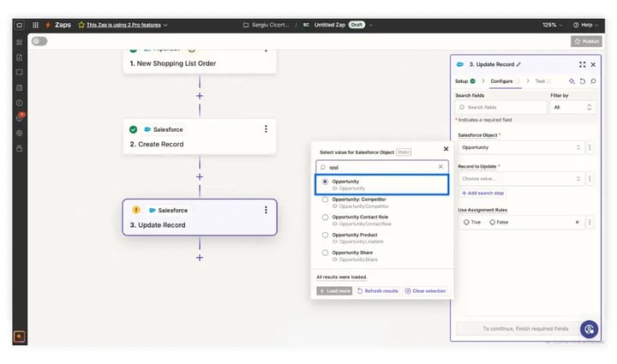Open the help chat bubble button
Viewport: 617px width, 364px height.
point(589,329)
